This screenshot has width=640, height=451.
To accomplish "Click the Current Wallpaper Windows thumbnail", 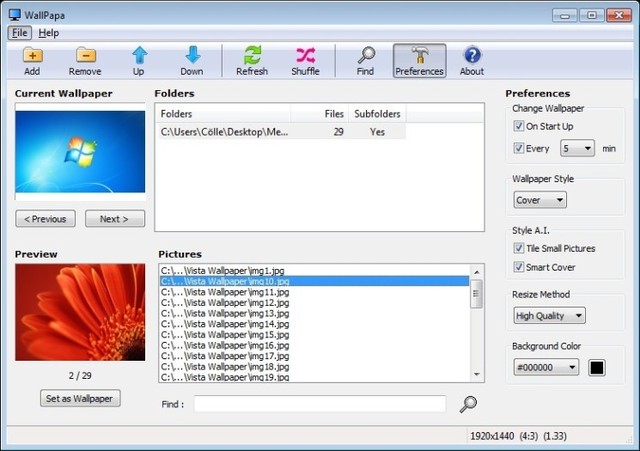I will click(80, 151).
